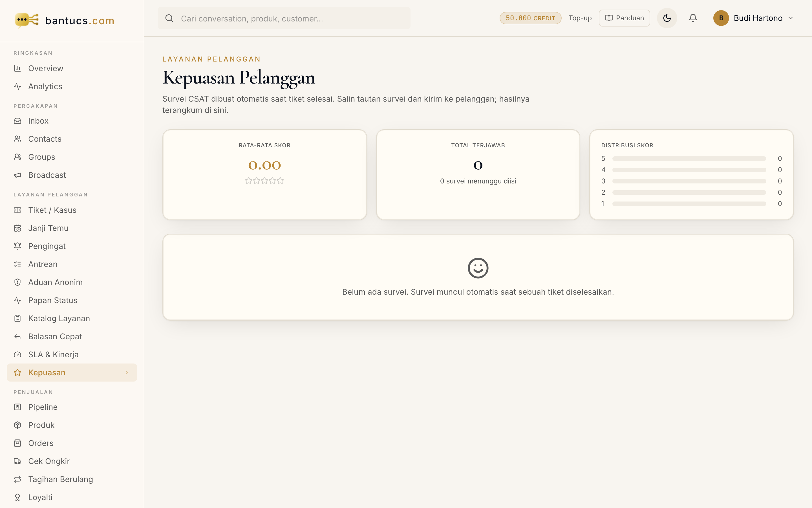Screen dimensions: 812x508
Task: Open Orders page
Action: (72, 443)
